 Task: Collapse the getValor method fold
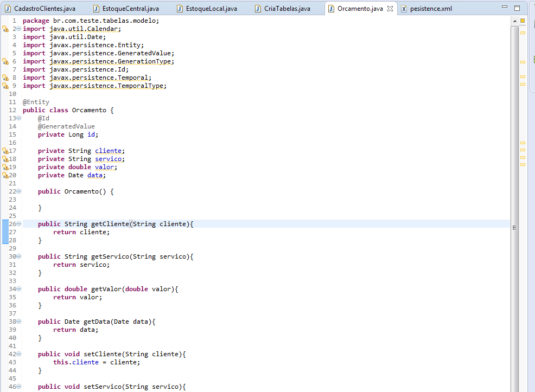coord(19,289)
